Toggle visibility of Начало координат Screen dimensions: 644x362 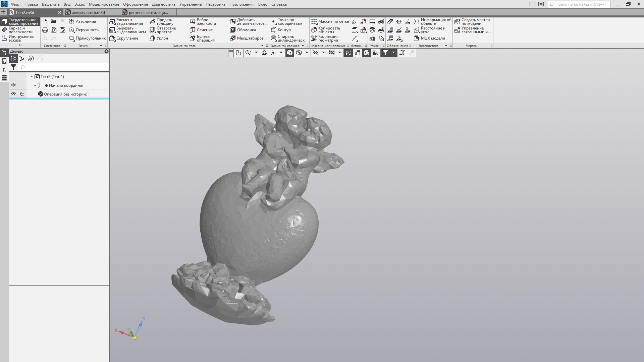pyautogui.click(x=13, y=85)
